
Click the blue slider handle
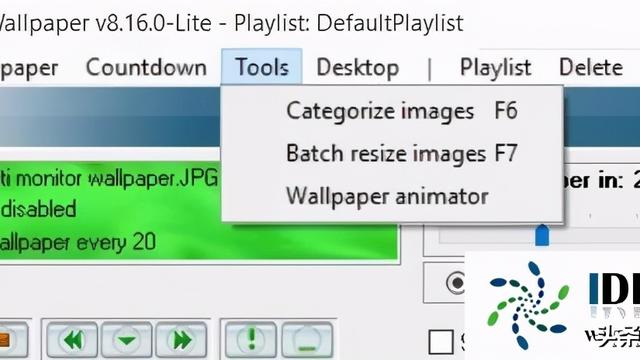coord(542,235)
